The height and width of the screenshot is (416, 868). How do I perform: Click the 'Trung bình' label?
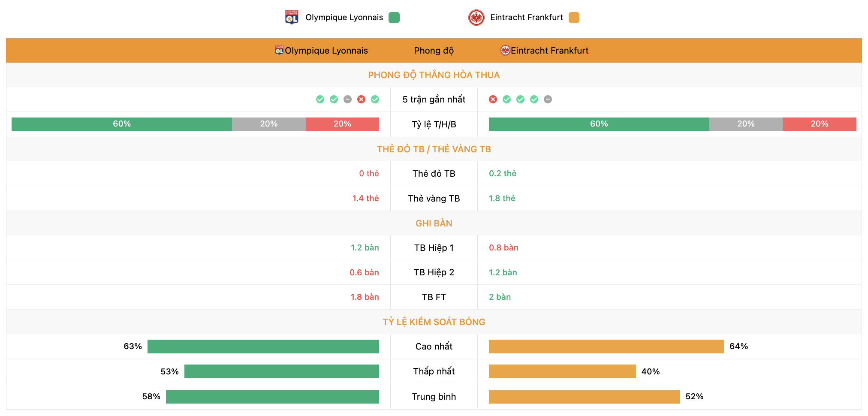click(x=434, y=397)
